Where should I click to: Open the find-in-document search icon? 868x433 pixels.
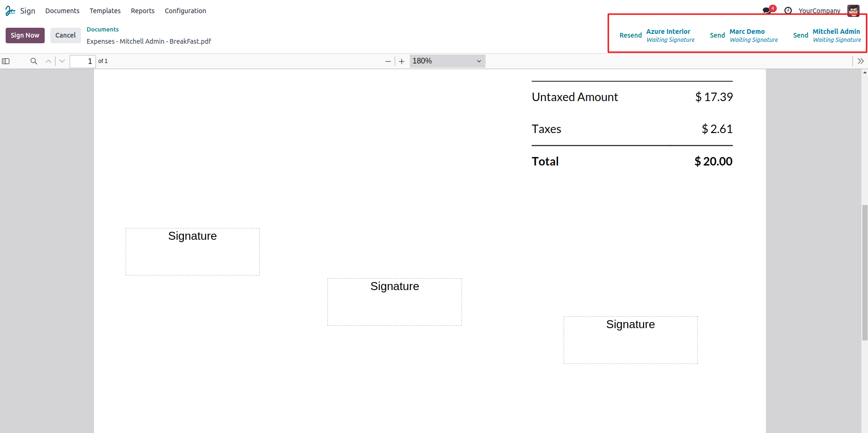click(x=33, y=61)
